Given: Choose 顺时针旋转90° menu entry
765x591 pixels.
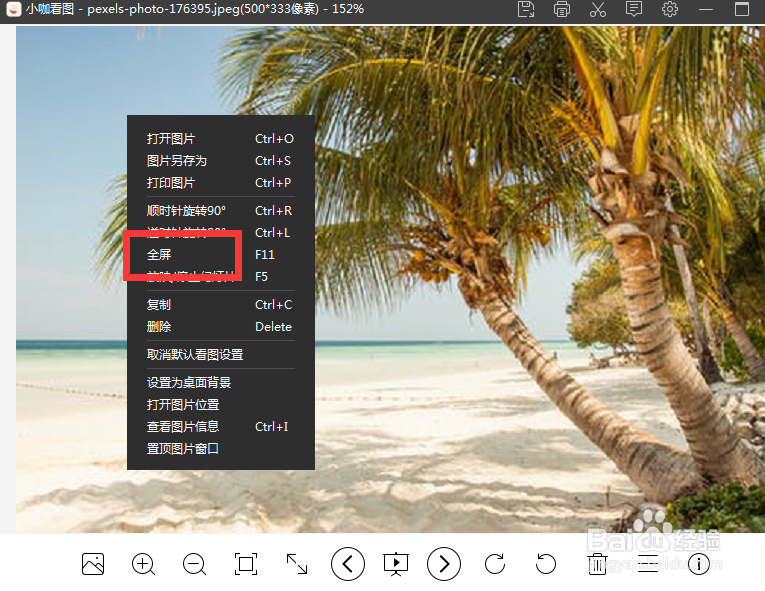Looking at the screenshot, I should pyautogui.click(x=221, y=210).
